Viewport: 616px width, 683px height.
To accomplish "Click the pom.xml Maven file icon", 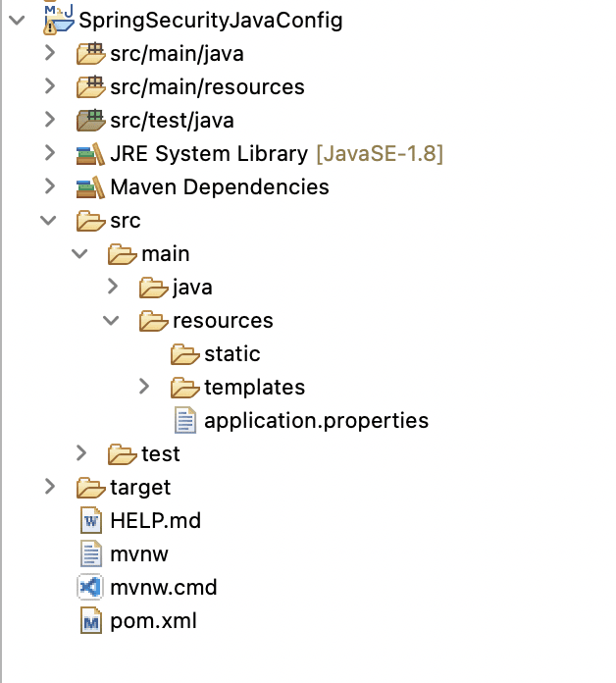I will click(91, 621).
